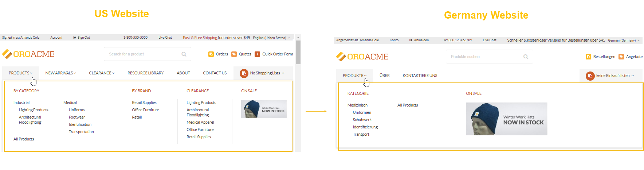Select Lighting Products under Clearance column
The width and height of the screenshot is (644, 170).
(201, 103)
